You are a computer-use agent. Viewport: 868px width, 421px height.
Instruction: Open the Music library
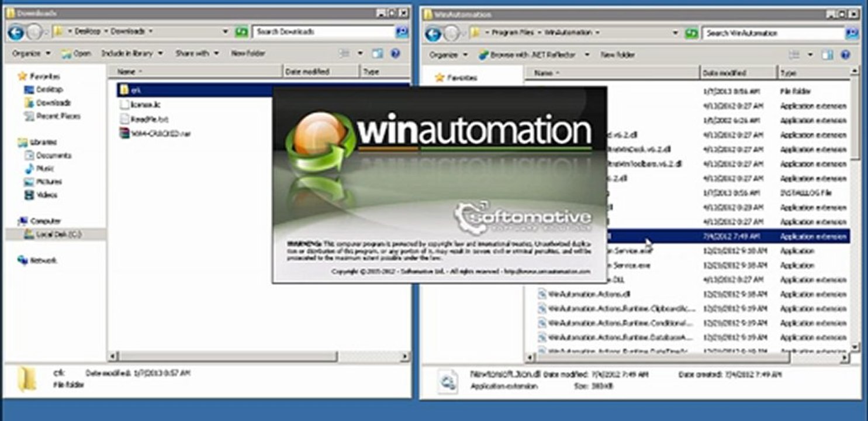pos(39,168)
